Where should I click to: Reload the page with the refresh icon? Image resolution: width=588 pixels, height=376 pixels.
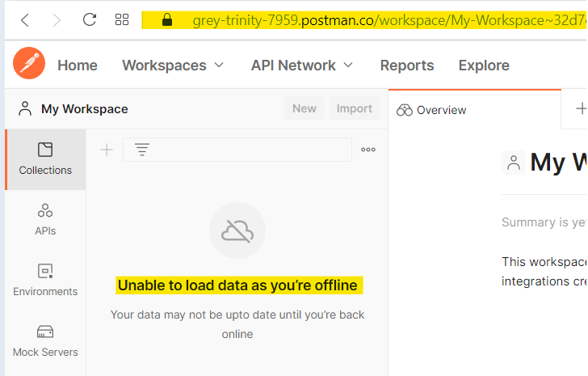(89, 19)
